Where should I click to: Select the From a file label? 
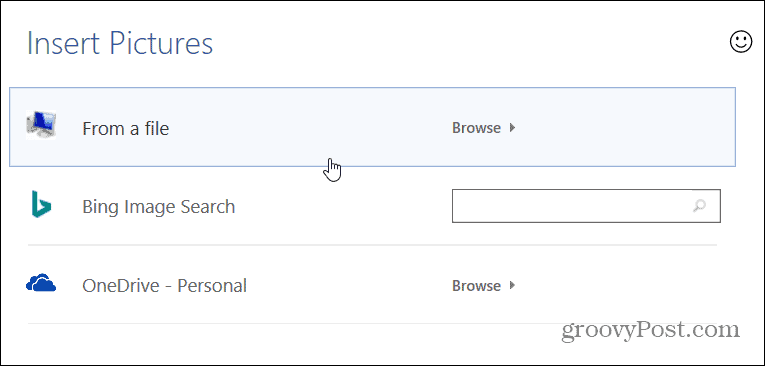[x=125, y=129]
